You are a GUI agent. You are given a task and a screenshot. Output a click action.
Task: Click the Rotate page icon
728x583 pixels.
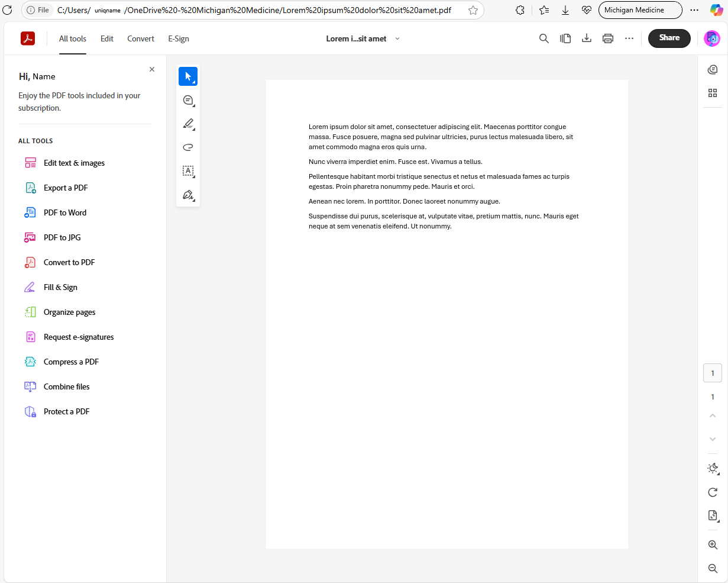(x=713, y=492)
